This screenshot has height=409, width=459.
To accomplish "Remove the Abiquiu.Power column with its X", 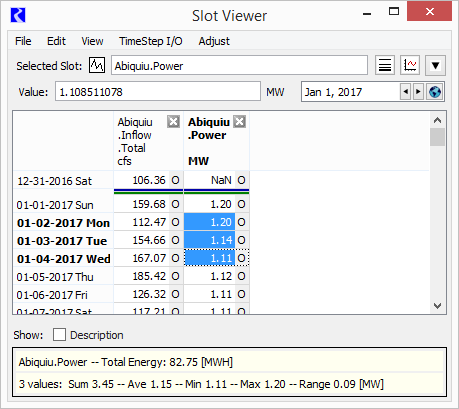I will pos(239,122).
